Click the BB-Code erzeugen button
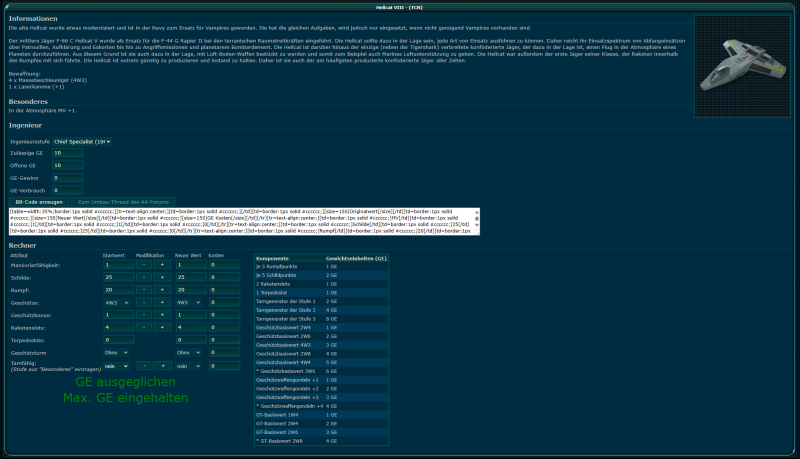Viewport: 800px width, 459px height. point(40,202)
